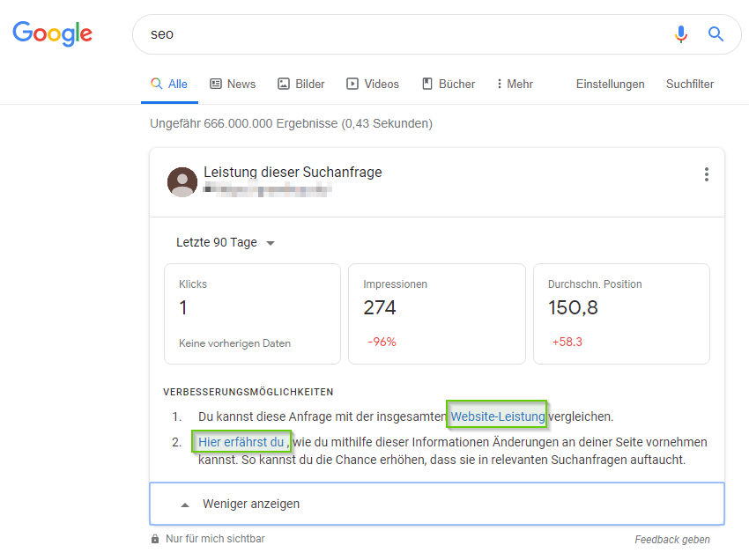The width and height of the screenshot is (749, 560).
Task: Click the blue search magnifier icon
Action: [x=716, y=33]
